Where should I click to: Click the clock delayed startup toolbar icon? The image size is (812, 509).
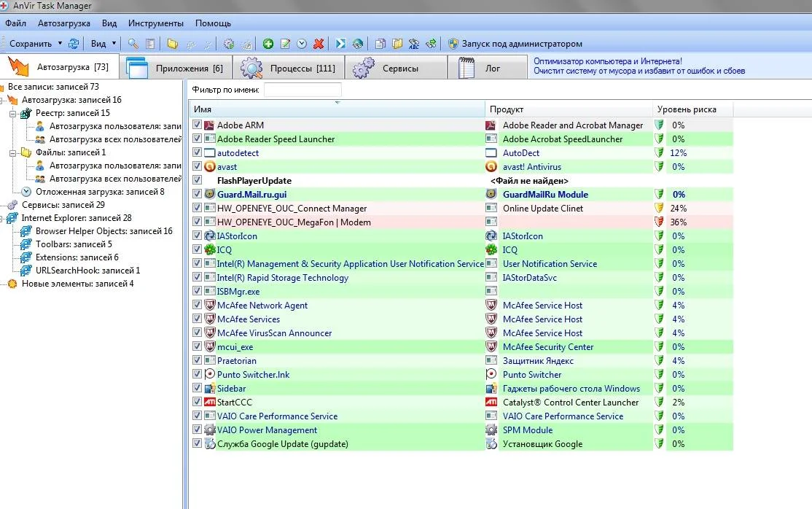302,44
